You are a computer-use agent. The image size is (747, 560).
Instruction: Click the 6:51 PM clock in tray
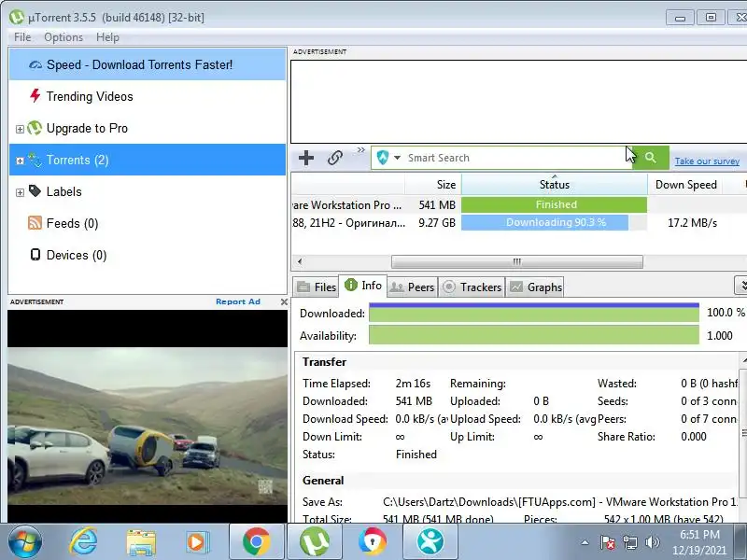click(x=699, y=534)
